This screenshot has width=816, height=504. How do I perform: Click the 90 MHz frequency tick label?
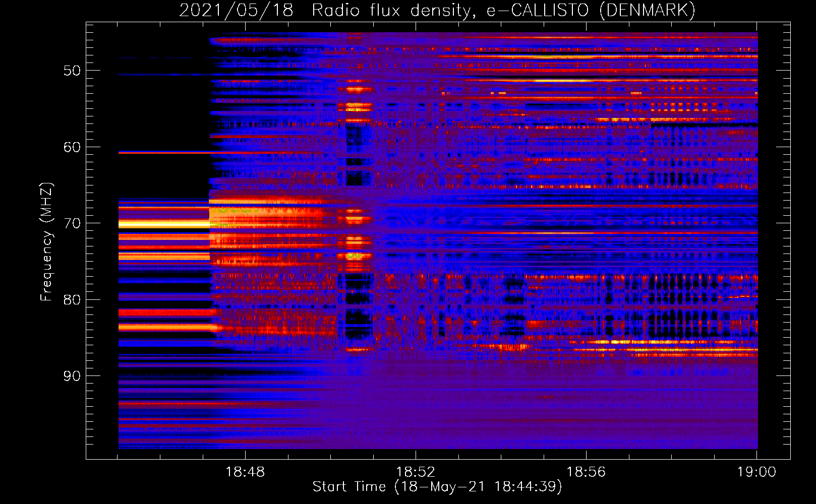(72, 376)
